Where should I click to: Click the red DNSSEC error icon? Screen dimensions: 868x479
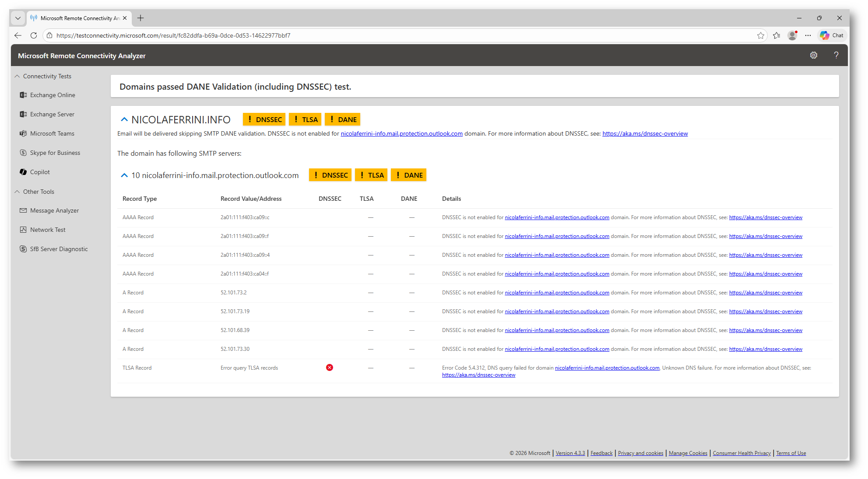pyautogui.click(x=330, y=367)
